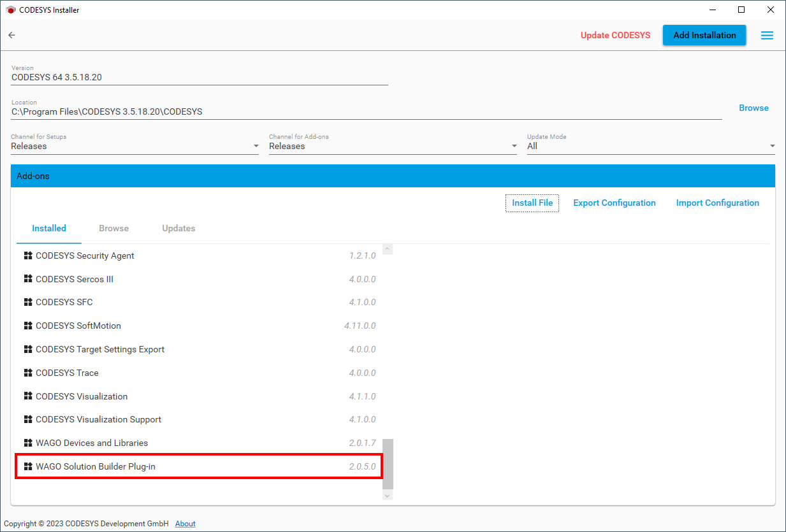Select the WAGO Solution Builder Plug-in row
The image size is (786, 532).
tap(199, 466)
